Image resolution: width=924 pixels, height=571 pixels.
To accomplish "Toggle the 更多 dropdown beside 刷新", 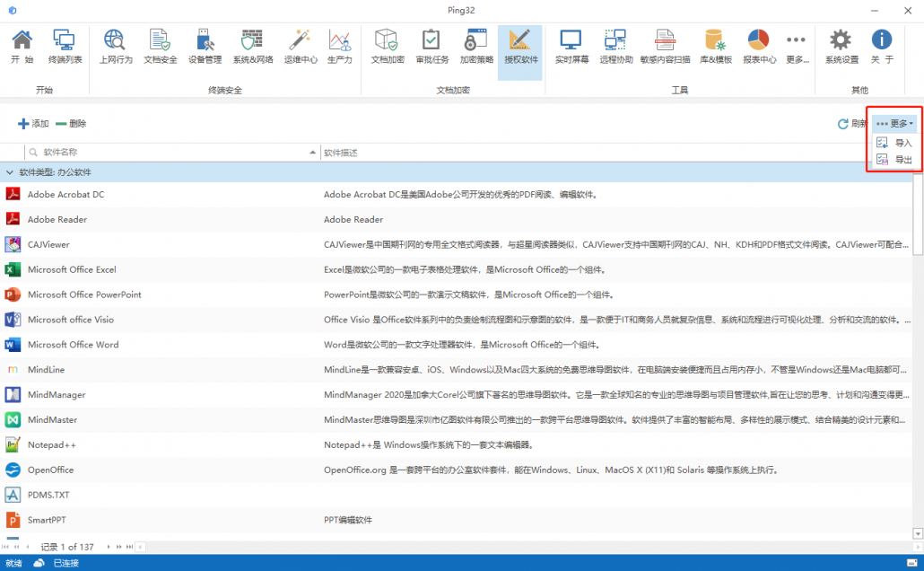I will (894, 123).
